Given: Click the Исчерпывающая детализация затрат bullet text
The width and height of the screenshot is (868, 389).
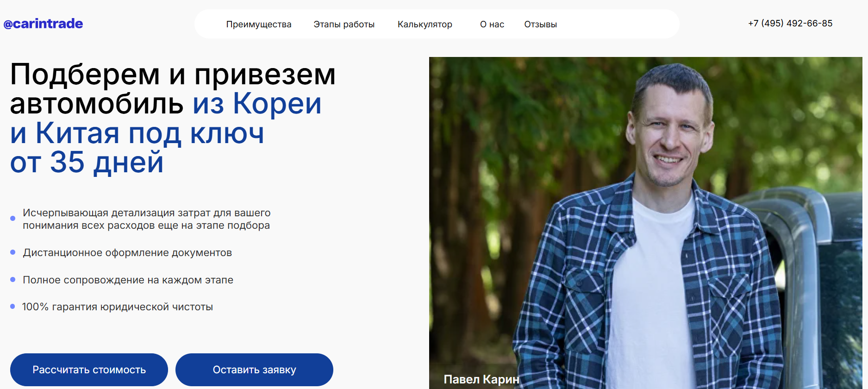Looking at the screenshot, I should click(147, 219).
